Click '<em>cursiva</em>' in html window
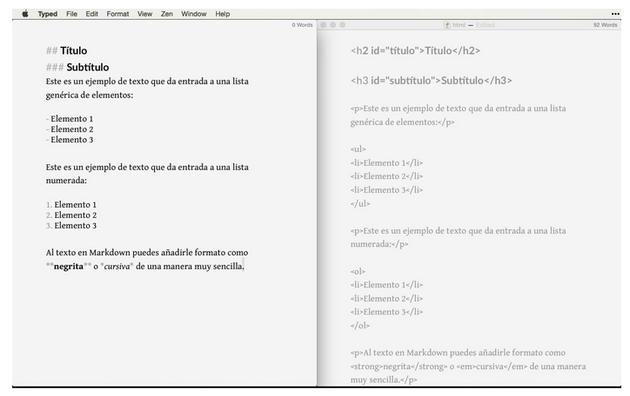This screenshot has height=396, width=630. pos(491,366)
